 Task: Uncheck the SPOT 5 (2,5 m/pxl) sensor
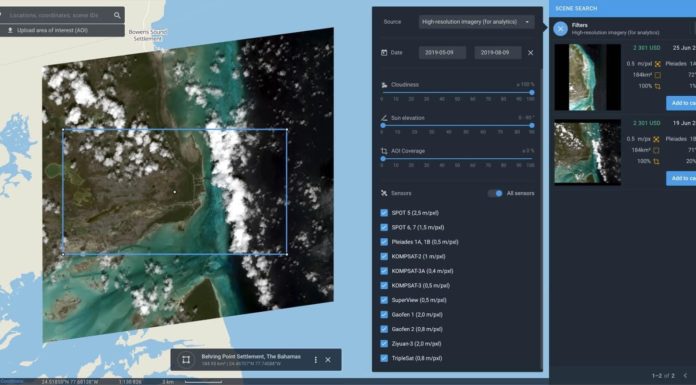[x=384, y=213]
